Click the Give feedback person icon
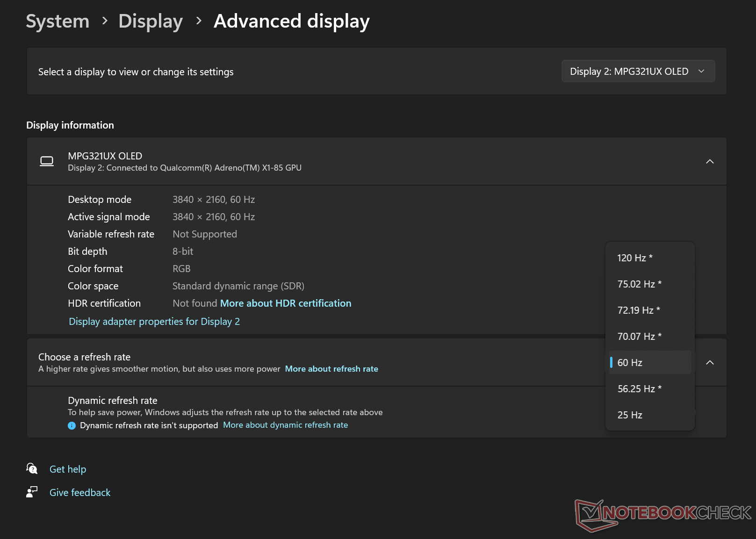 pos(32,492)
